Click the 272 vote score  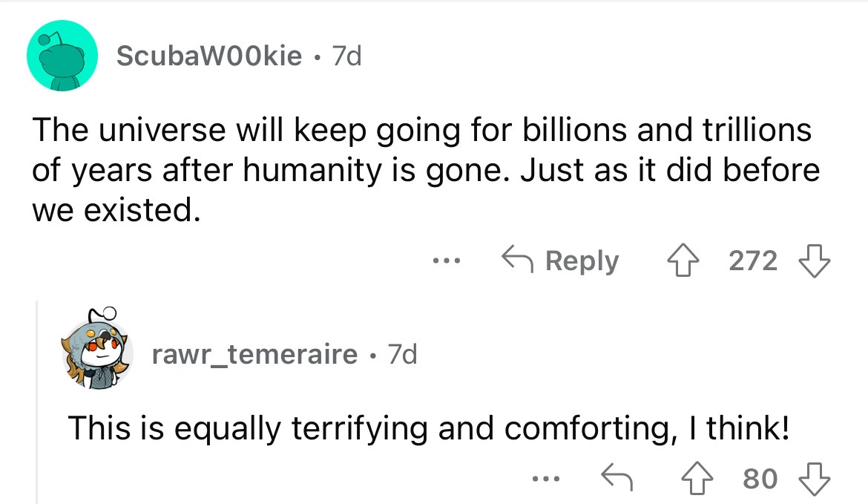click(x=753, y=261)
